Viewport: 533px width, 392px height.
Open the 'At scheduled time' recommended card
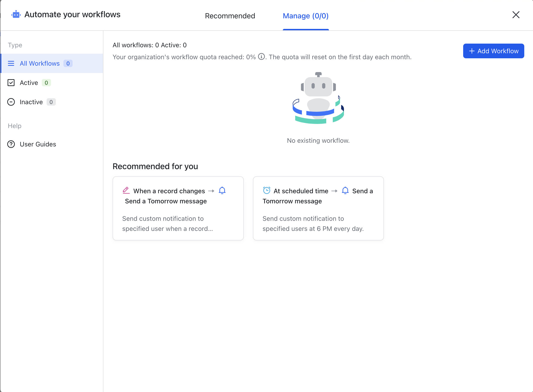click(318, 208)
